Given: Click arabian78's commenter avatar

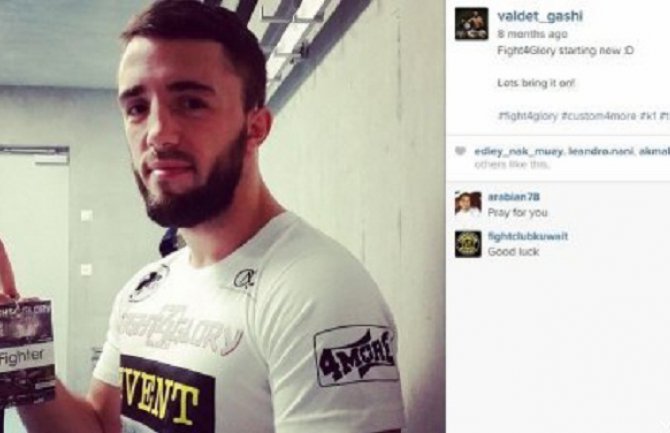Looking at the screenshot, I should pyautogui.click(x=468, y=204).
